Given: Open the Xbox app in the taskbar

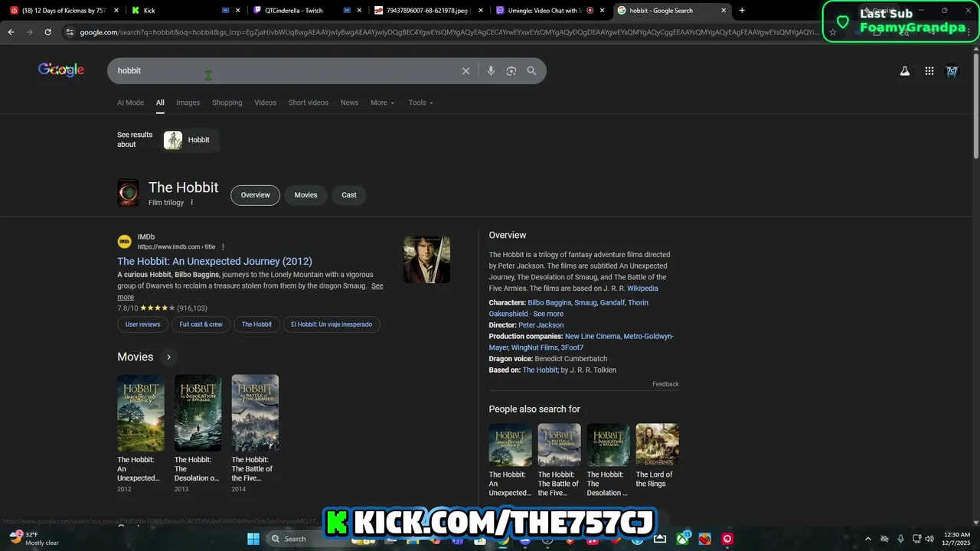Looking at the screenshot, I should click(681, 539).
